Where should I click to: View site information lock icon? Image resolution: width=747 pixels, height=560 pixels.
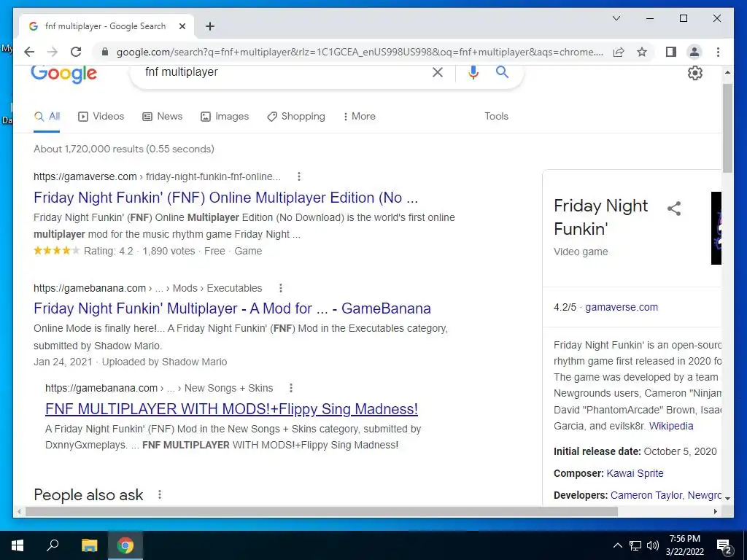click(105, 52)
